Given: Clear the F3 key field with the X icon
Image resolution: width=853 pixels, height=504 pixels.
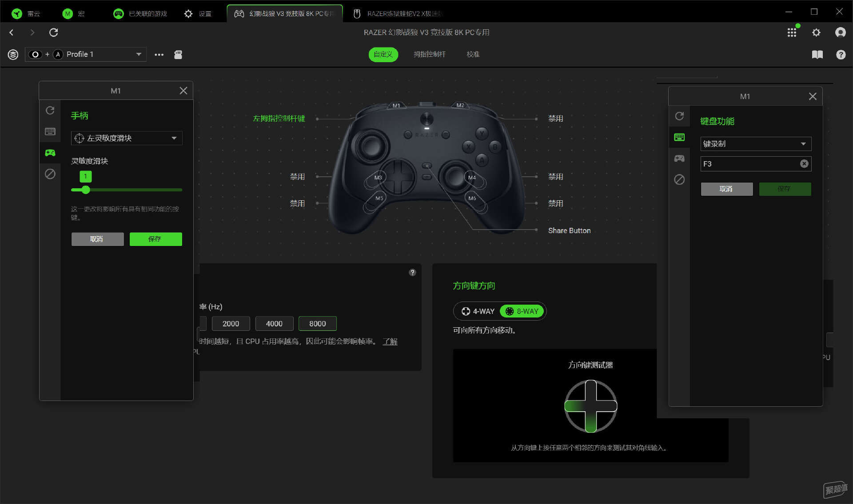Looking at the screenshot, I should 804,164.
